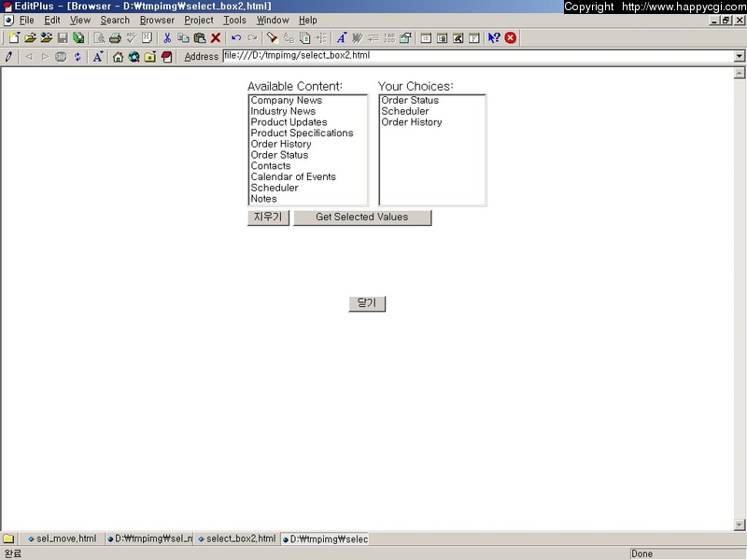Click the Address input field
Screen dimensions: 747x560
478,56
